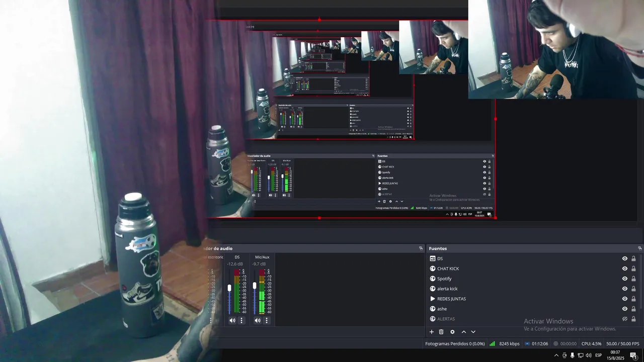
Task: Select the Spotify row in Fuentes
Action: [532, 279]
